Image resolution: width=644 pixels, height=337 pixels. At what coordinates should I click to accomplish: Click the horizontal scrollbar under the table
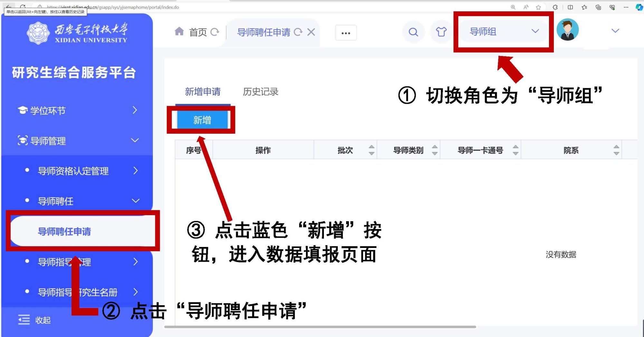(x=320, y=327)
